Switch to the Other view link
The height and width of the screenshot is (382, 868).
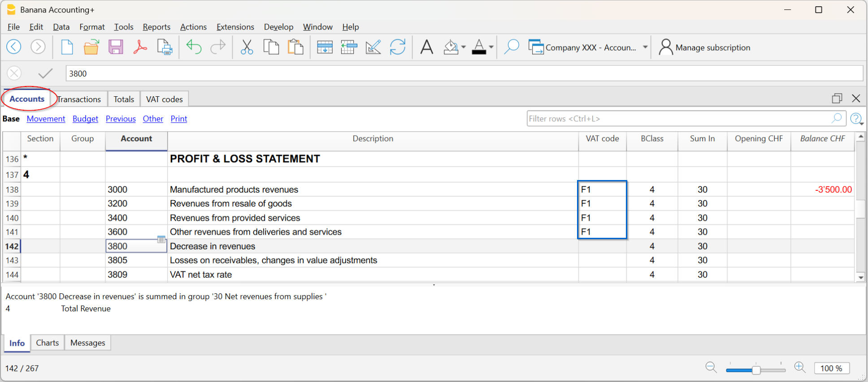[153, 119]
